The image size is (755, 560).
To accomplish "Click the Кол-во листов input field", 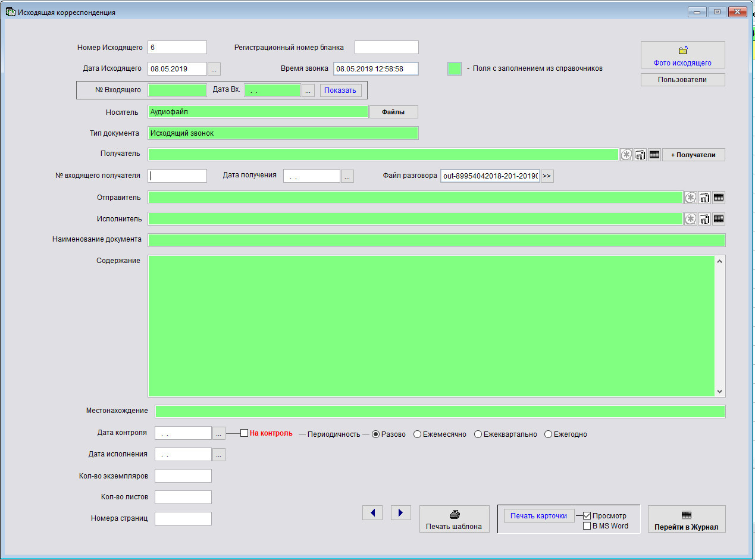I will pos(183,498).
